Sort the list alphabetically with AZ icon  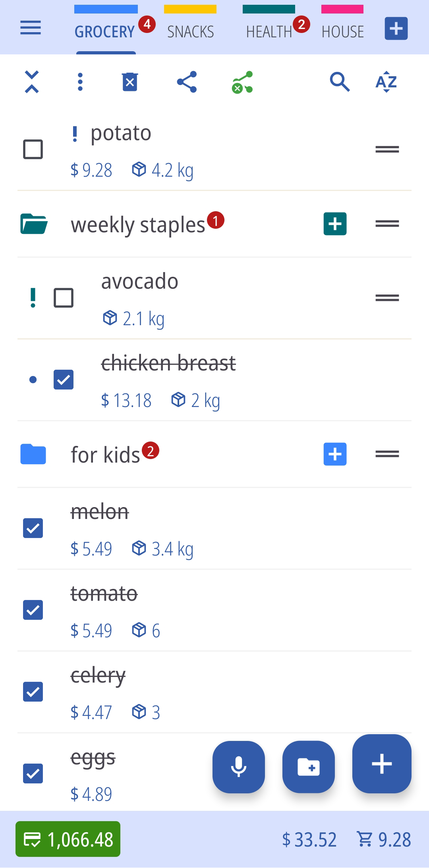coord(386,82)
